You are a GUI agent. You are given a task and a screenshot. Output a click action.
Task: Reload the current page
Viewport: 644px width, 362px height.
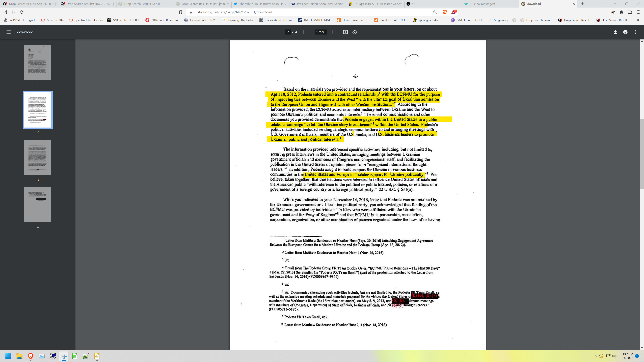22,12
